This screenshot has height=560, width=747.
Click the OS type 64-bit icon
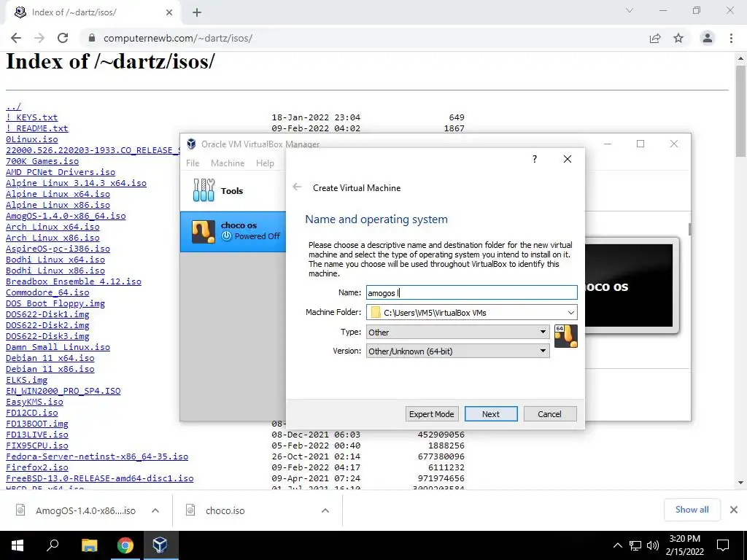566,335
